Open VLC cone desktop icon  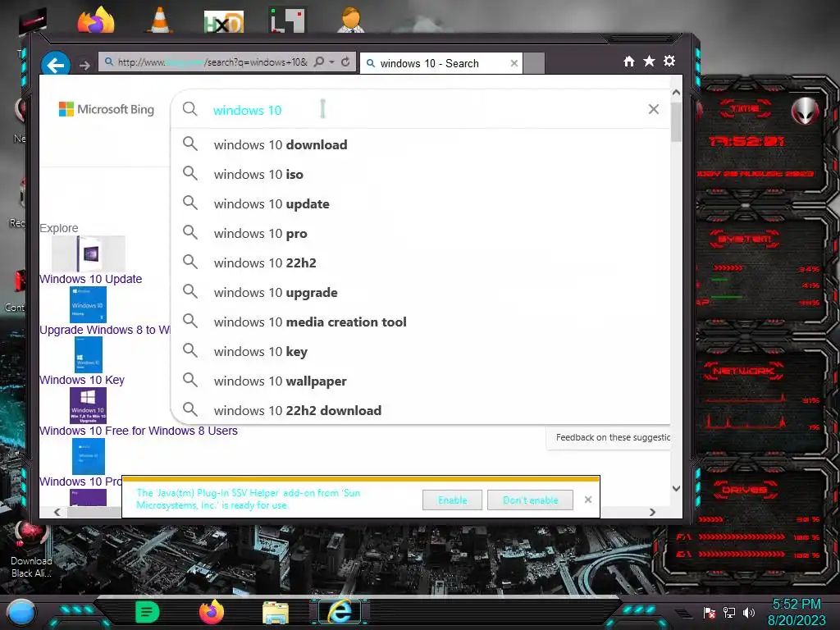[x=159, y=20]
